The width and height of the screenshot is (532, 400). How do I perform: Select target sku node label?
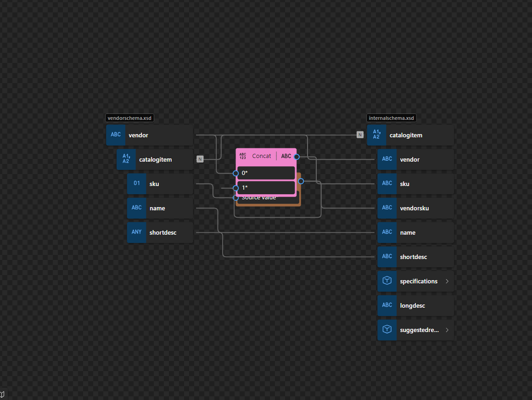405,184
